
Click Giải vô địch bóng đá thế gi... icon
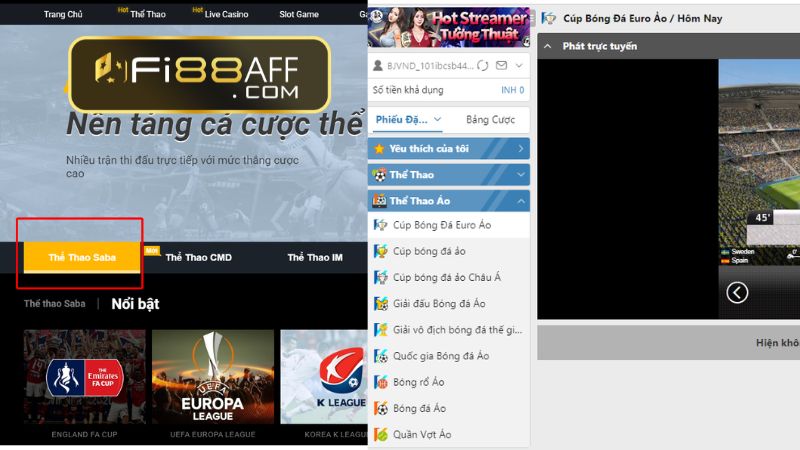(381, 330)
